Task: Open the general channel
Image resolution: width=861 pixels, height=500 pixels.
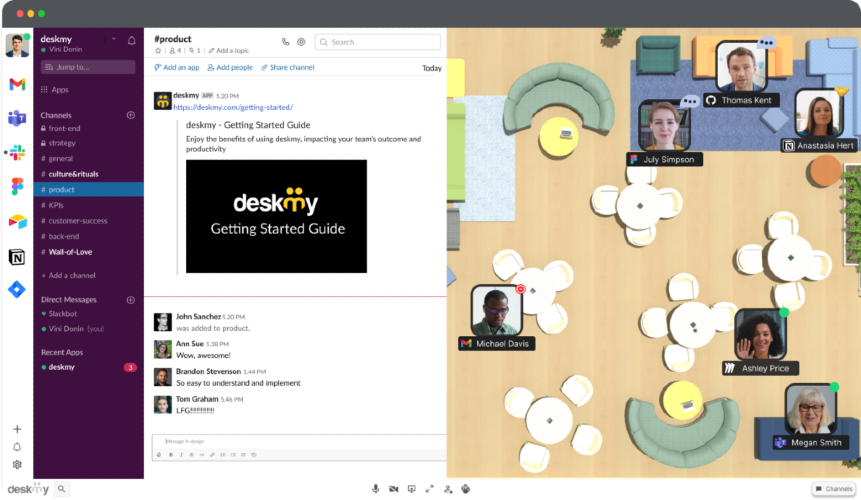Action: click(x=60, y=158)
